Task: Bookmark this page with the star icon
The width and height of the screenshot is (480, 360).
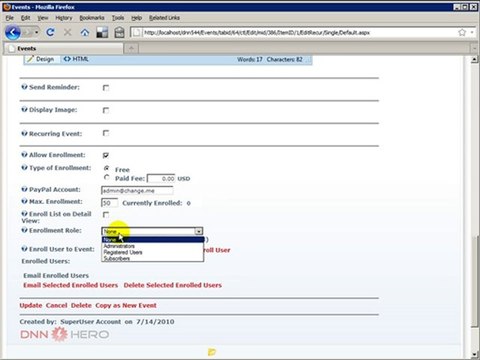Action: tap(462, 32)
